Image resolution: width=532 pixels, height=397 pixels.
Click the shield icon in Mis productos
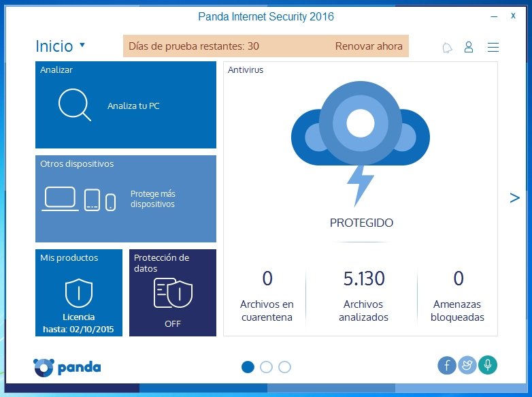click(x=79, y=293)
